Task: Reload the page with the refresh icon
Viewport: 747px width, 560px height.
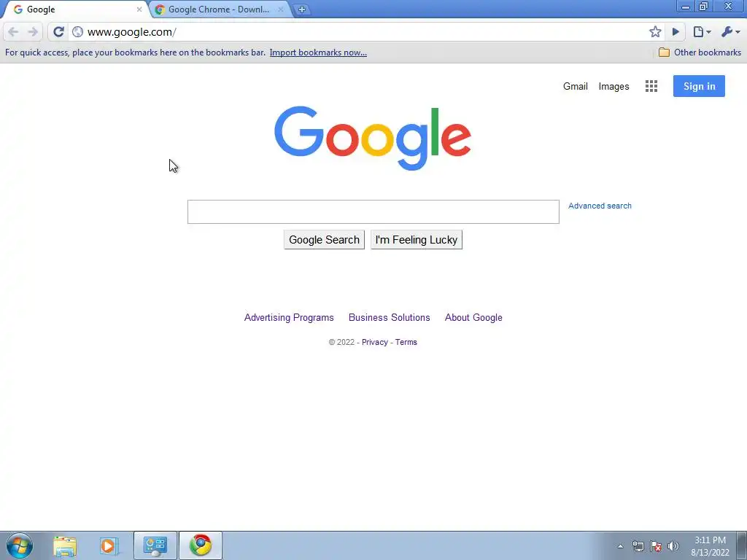Action: pyautogui.click(x=58, y=32)
